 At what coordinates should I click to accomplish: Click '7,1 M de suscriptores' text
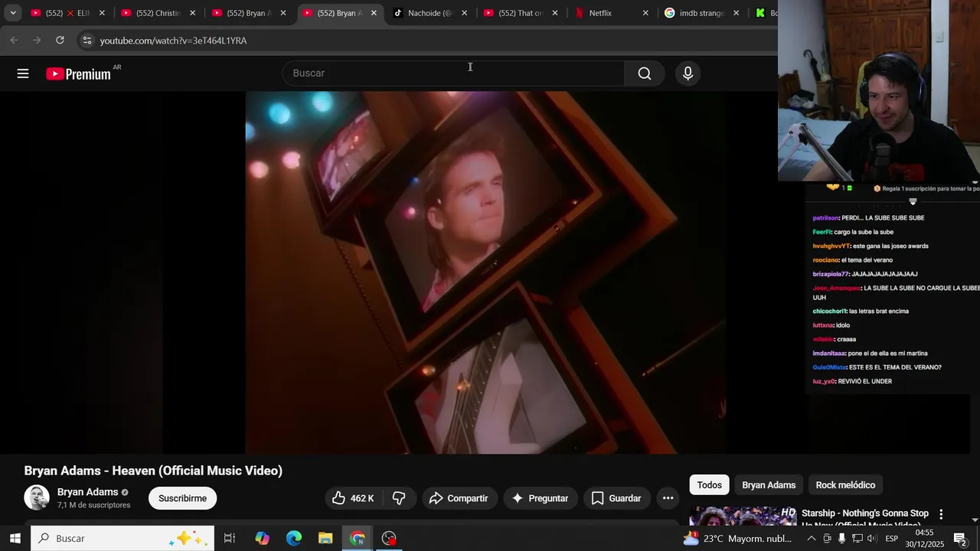click(x=93, y=505)
